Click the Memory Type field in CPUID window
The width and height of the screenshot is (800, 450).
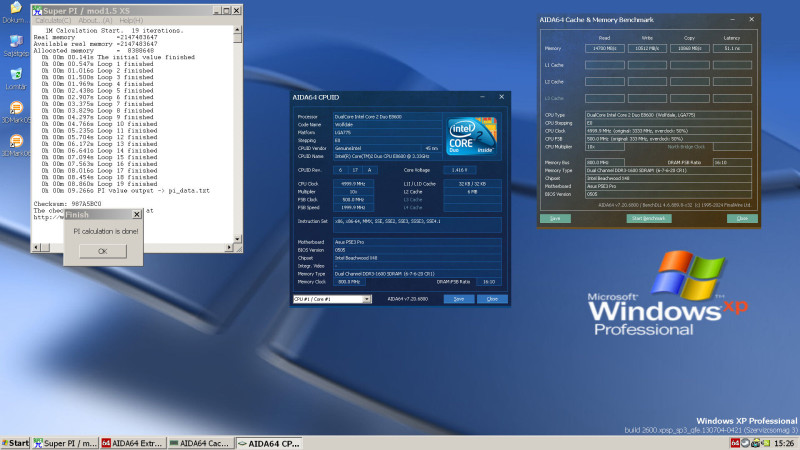pyautogui.click(x=417, y=274)
